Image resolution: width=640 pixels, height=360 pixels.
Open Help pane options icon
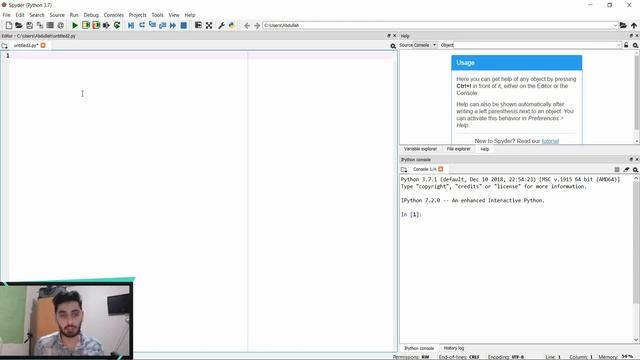(635, 45)
